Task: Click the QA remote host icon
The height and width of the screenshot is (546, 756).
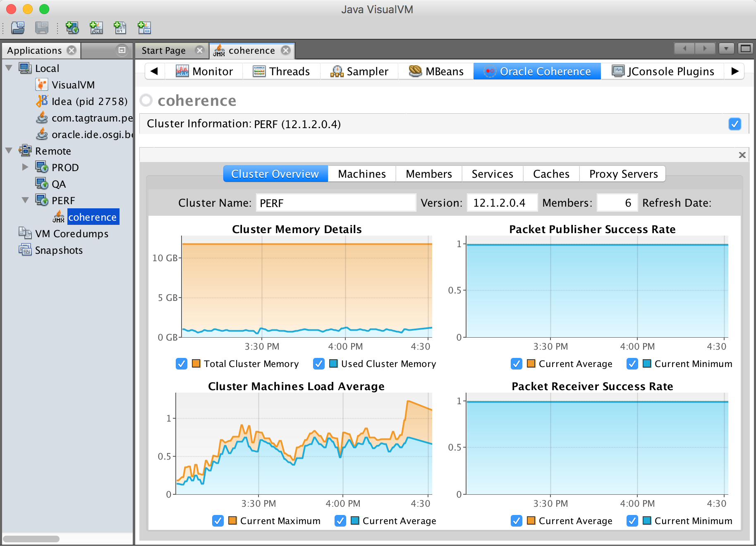Action: (42, 184)
